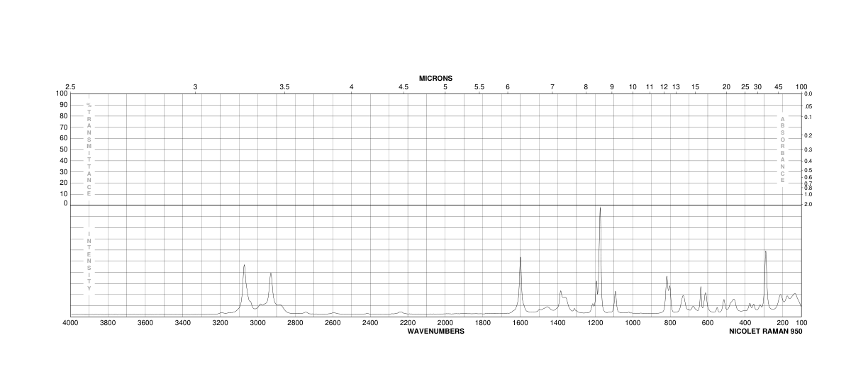Click wavenumber axis label 3400
This screenshot has height=374, width=868.
pyautogui.click(x=183, y=323)
